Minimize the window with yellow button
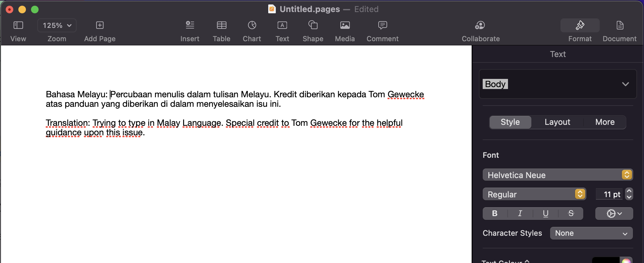The image size is (644, 263). [22, 10]
